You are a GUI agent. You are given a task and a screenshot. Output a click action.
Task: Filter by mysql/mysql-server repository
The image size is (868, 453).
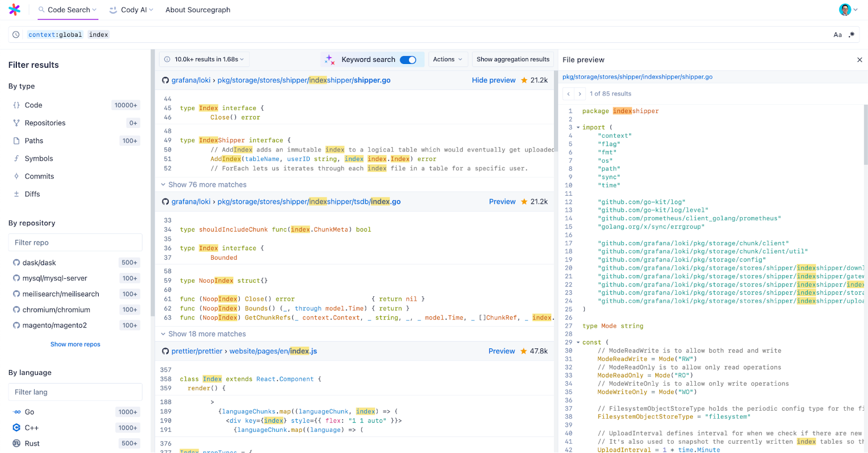(75, 278)
